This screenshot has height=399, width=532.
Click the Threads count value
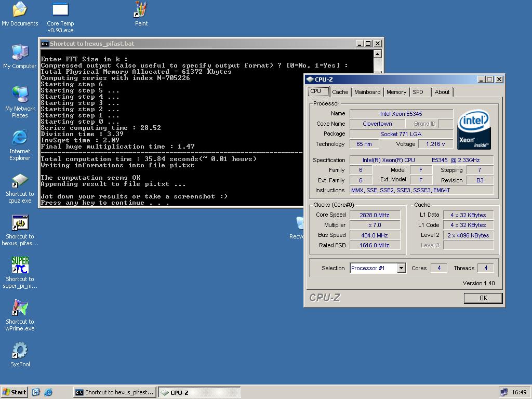click(486, 268)
